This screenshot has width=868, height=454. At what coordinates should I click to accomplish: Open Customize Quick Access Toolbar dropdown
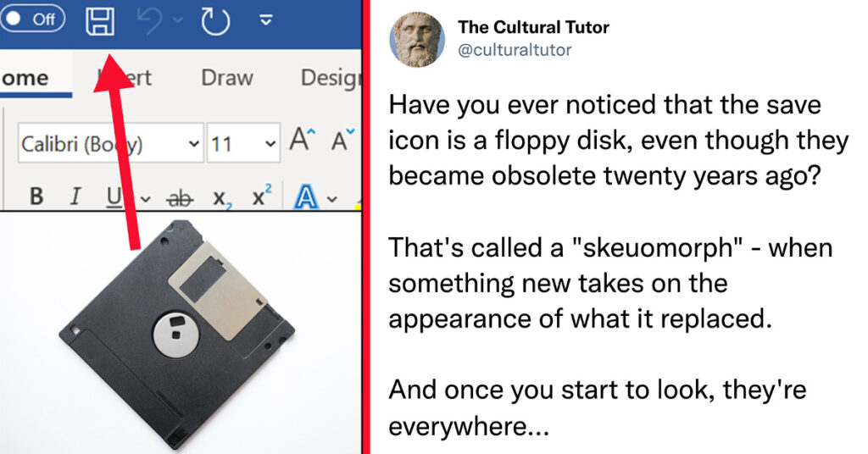tap(266, 21)
